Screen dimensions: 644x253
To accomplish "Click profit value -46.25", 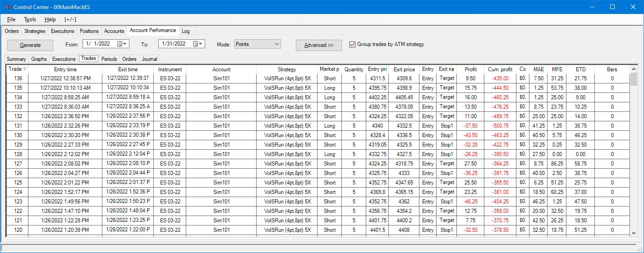I will (470, 202).
